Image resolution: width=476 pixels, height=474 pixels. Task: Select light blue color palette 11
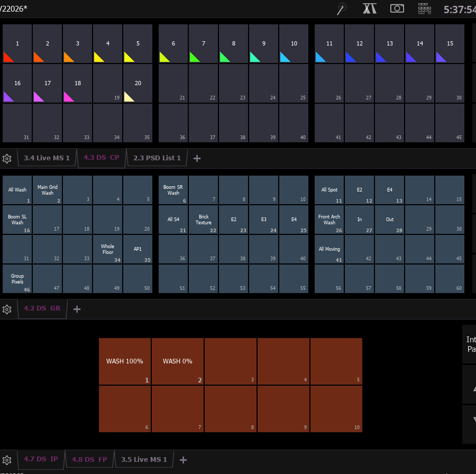pos(329,44)
